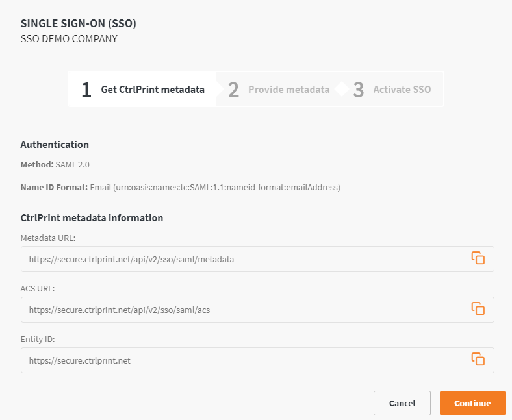This screenshot has width=512, height=420.
Task: Go to step 2 Provide metadata
Action: (x=279, y=89)
